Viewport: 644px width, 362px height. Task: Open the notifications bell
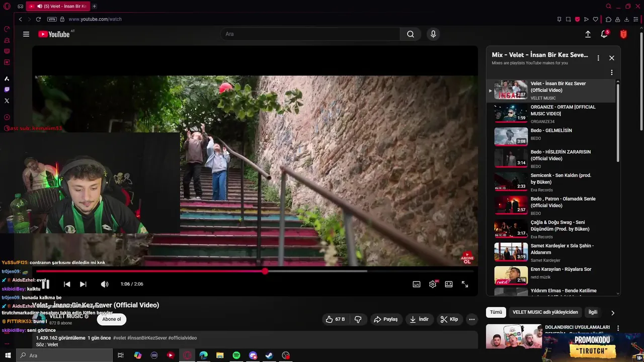point(604,34)
